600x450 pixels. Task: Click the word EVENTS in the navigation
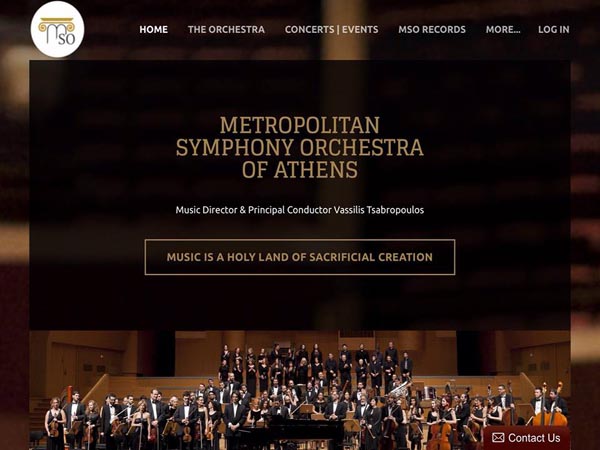[360, 29]
